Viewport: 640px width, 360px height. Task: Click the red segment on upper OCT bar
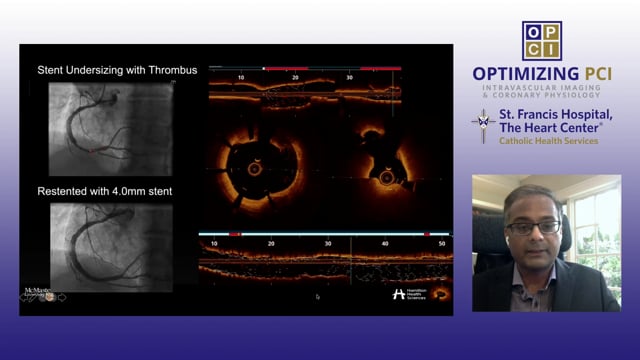pyautogui.click(x=287, y=69)
